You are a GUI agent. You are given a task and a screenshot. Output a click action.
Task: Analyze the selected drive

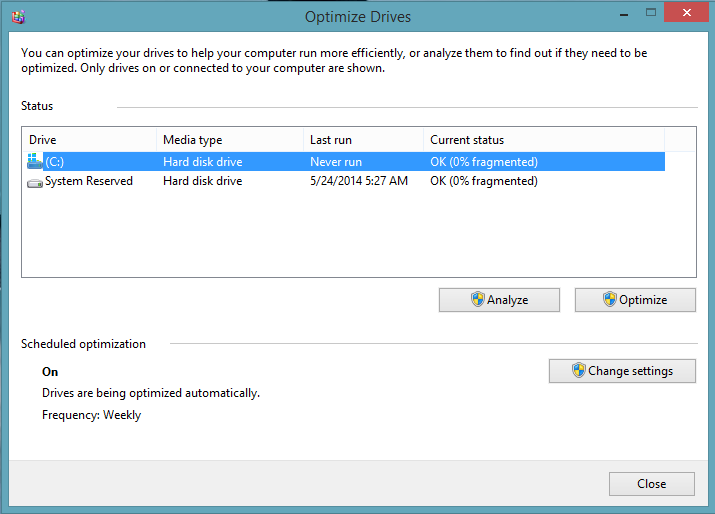click(499, 300)
